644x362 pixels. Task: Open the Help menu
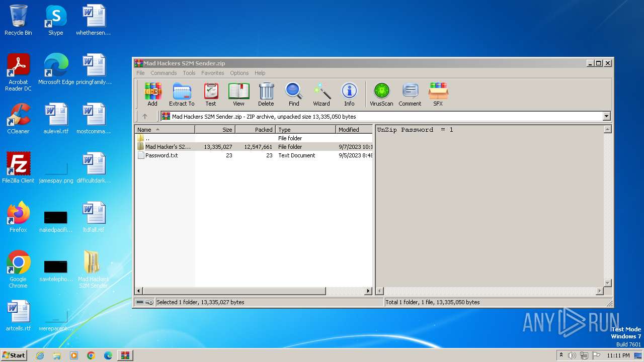(x=260, y=73)
